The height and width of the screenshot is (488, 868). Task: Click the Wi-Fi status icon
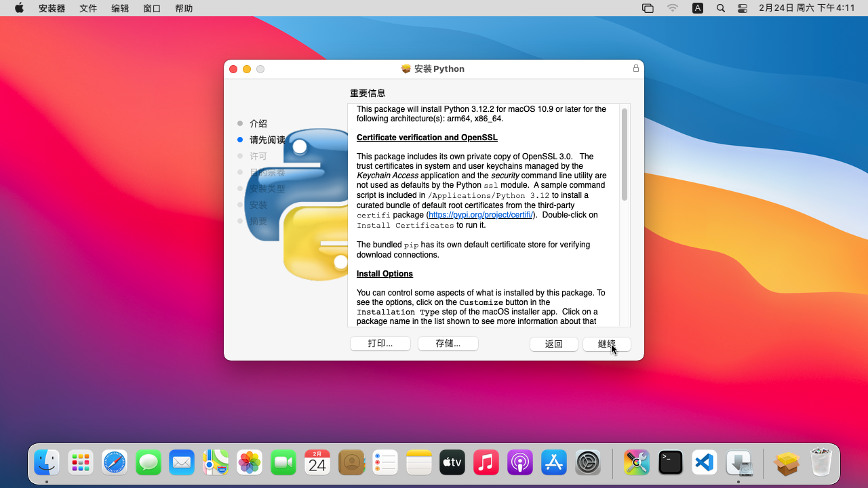click(673, 8)
